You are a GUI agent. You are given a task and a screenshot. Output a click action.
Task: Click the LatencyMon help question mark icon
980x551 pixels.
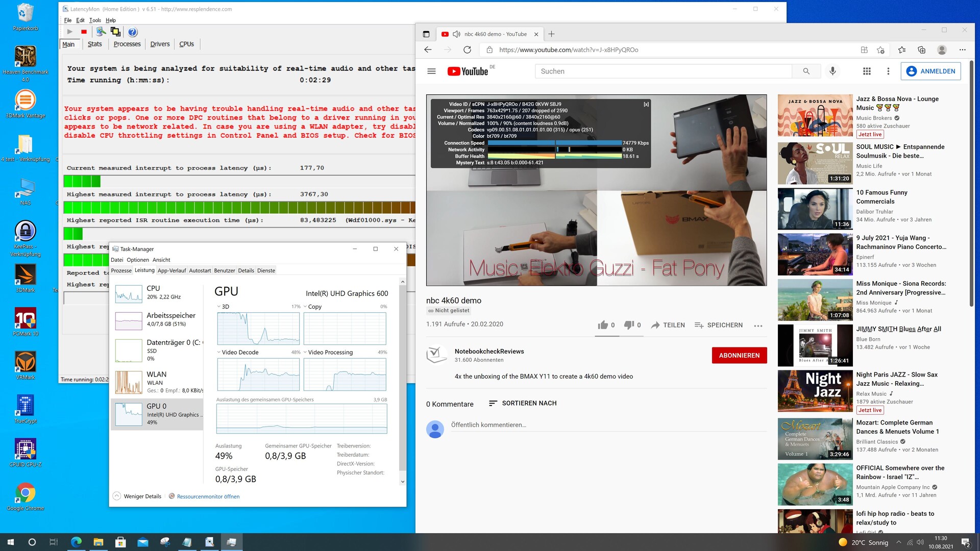(x=133, y=32)
